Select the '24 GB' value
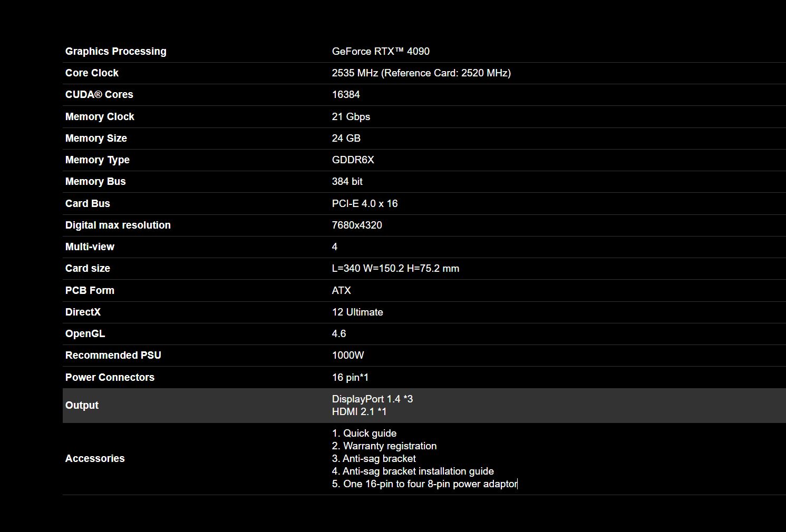The width and height of the screenshot is (786, 532). click(346, 138)
